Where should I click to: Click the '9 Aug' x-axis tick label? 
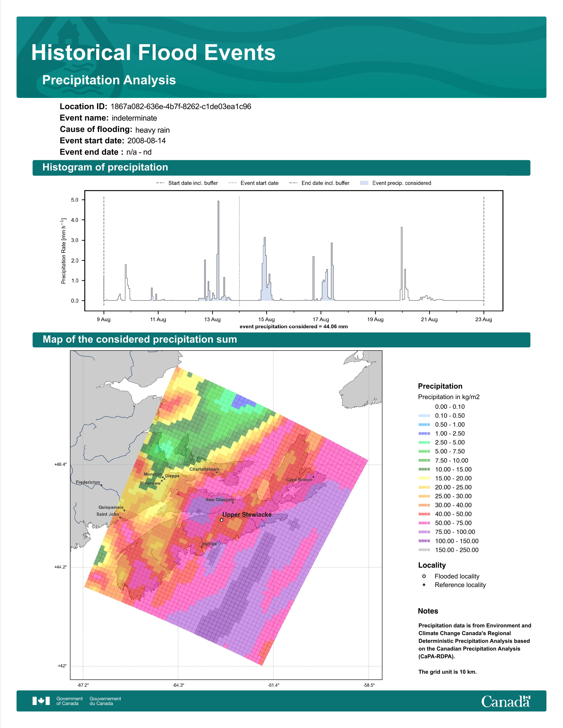tap(104, 319)
